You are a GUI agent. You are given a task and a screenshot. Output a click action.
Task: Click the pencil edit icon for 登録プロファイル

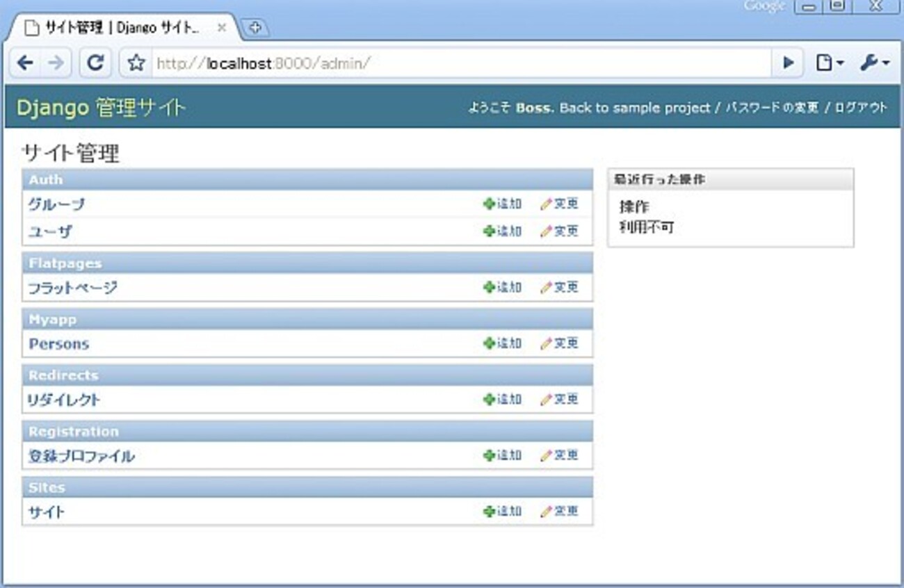coord(546,455)
